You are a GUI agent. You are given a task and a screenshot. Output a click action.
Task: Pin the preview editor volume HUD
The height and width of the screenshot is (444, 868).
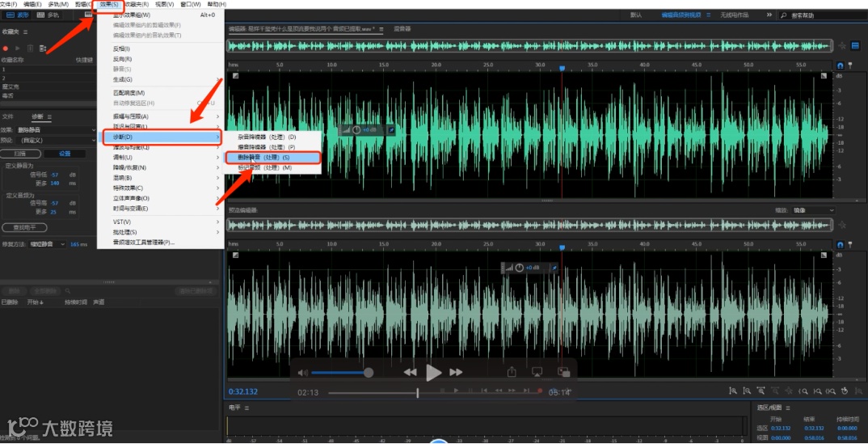[554, 268]
